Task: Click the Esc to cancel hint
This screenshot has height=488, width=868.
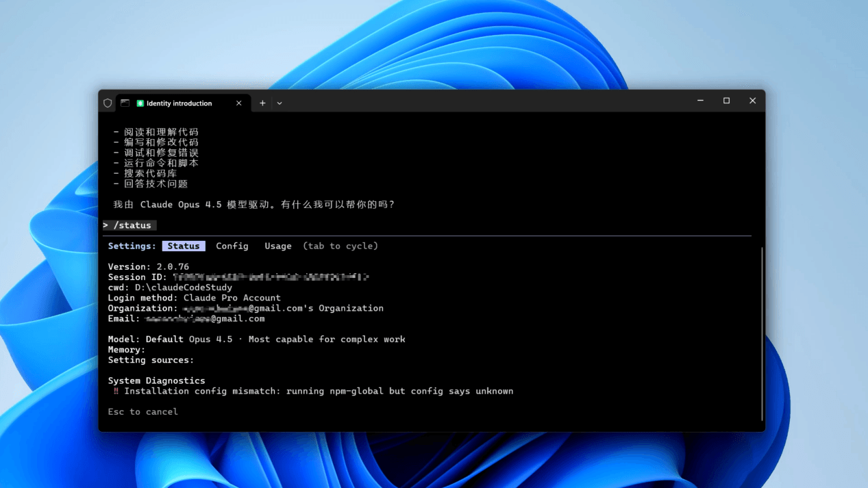Action: coord(142,412)
